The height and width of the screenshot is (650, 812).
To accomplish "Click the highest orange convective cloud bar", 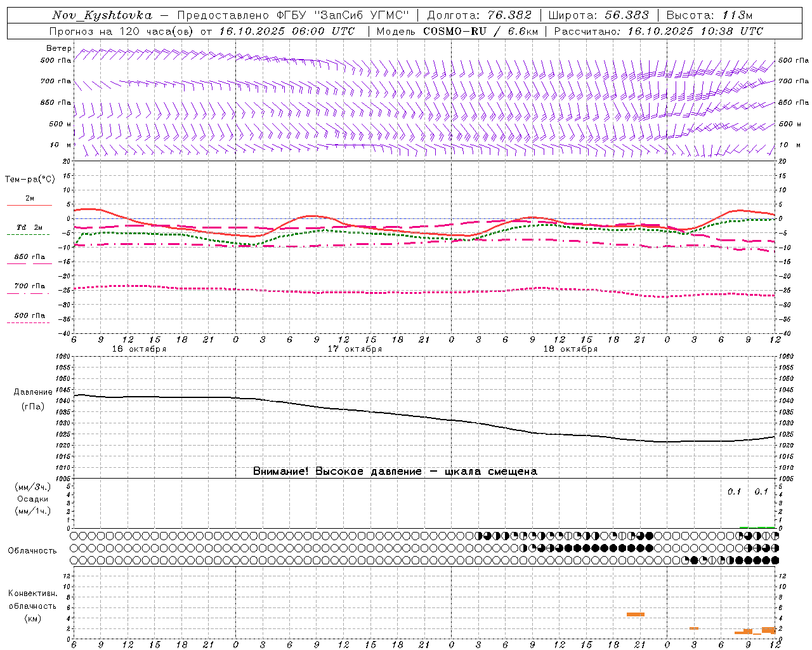I will point(635,614).
